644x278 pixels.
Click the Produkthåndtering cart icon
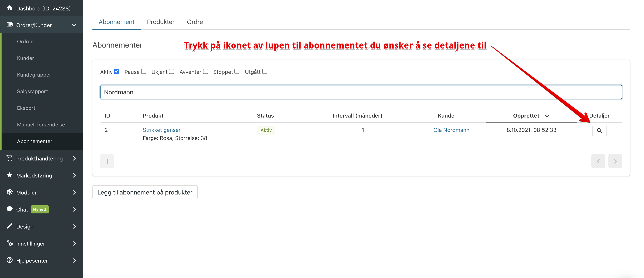click(x=9, y=158)
